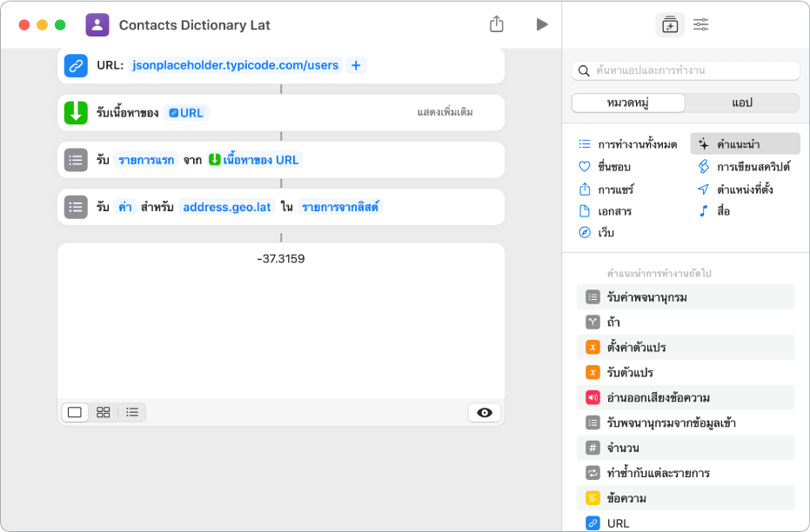
Task: Run the shortcut with the play button
Action: [x=542, y=24]
